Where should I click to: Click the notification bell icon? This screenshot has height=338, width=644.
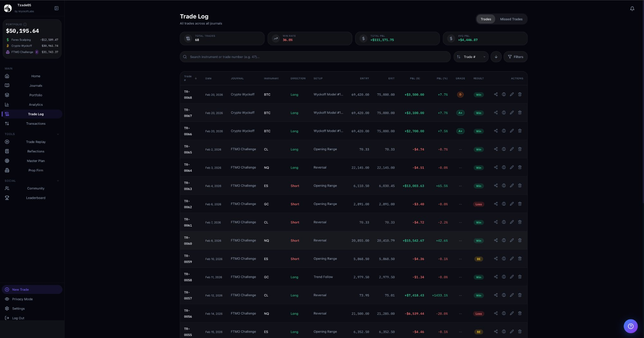(x=632, y=8)
